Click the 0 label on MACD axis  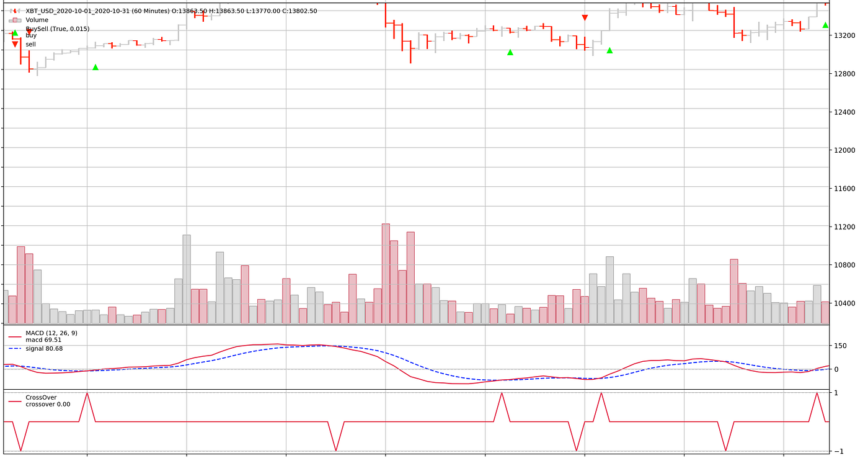click(x=836, y=369)
